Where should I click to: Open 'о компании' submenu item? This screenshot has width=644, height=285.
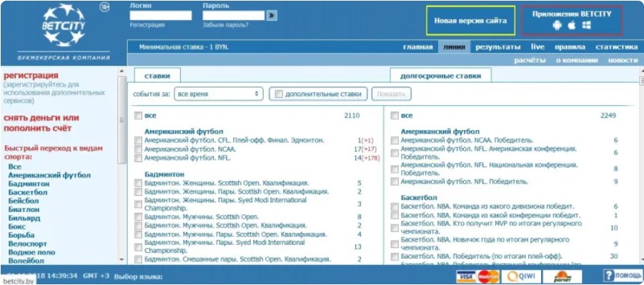pos(577,61)
